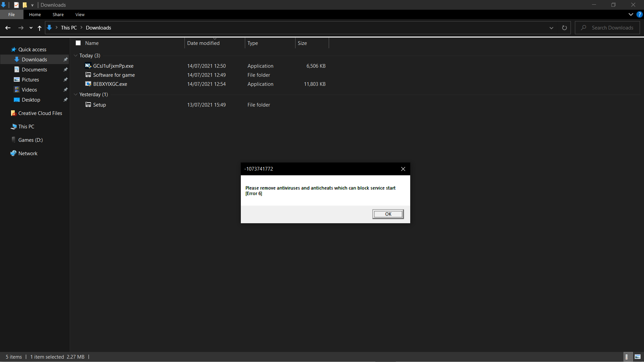Click pin icon next to Pictures

pos(65,80)
